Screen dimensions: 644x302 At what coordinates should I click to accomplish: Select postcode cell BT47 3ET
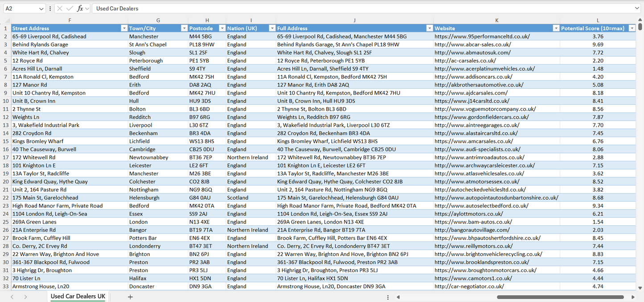click(207, 246)
